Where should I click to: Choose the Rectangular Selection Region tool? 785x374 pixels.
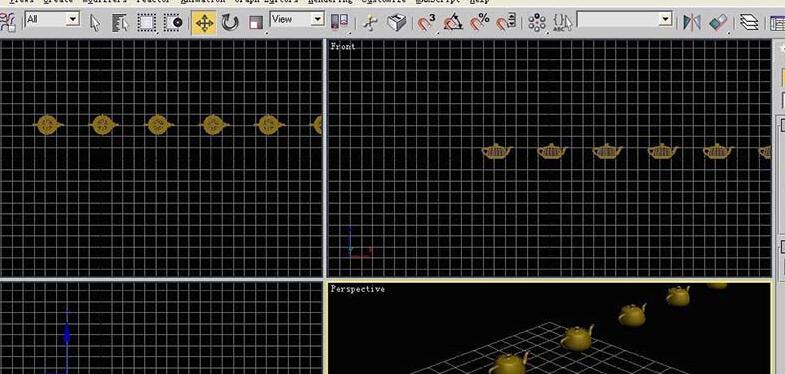146,23
